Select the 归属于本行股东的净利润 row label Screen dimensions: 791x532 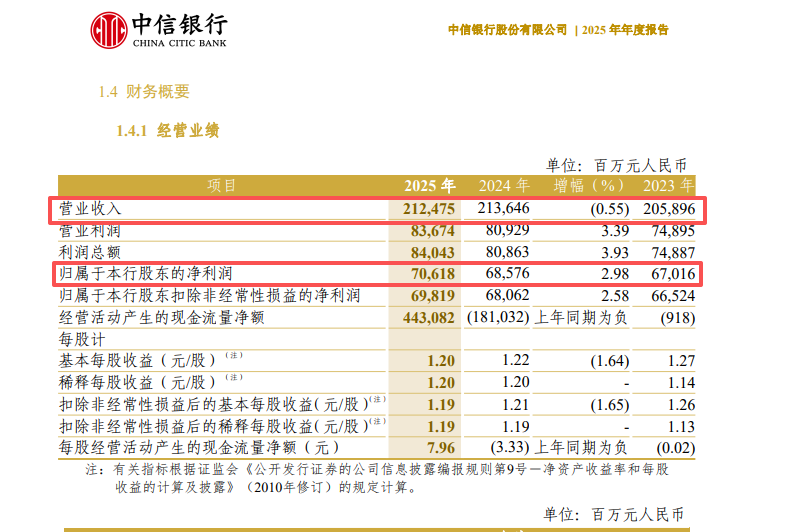click(x=146, y=273)
